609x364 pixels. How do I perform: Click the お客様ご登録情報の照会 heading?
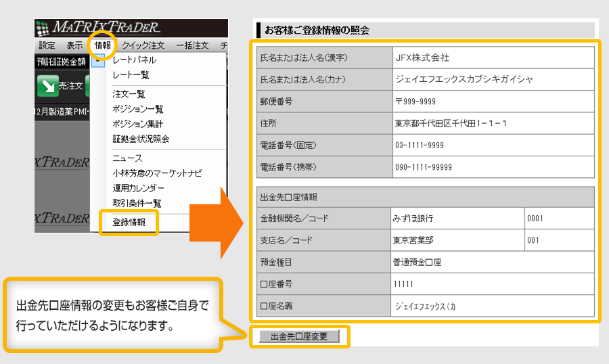[317, 30]
